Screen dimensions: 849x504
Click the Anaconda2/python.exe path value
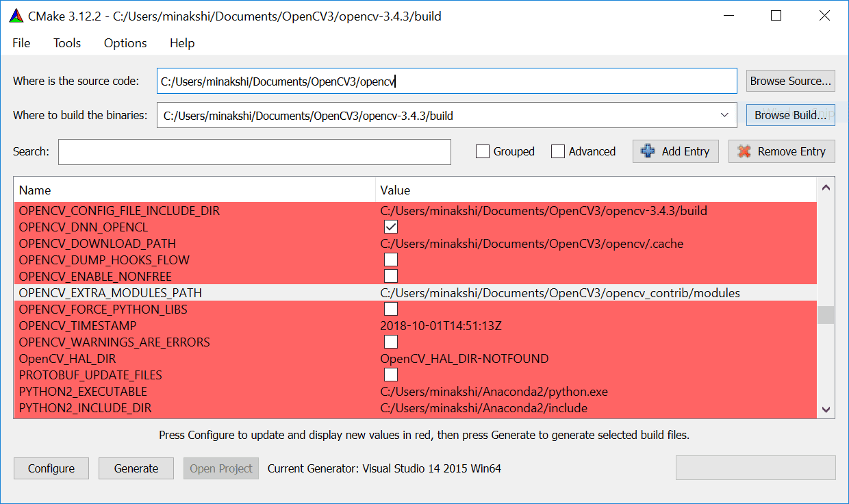(494, 391)
